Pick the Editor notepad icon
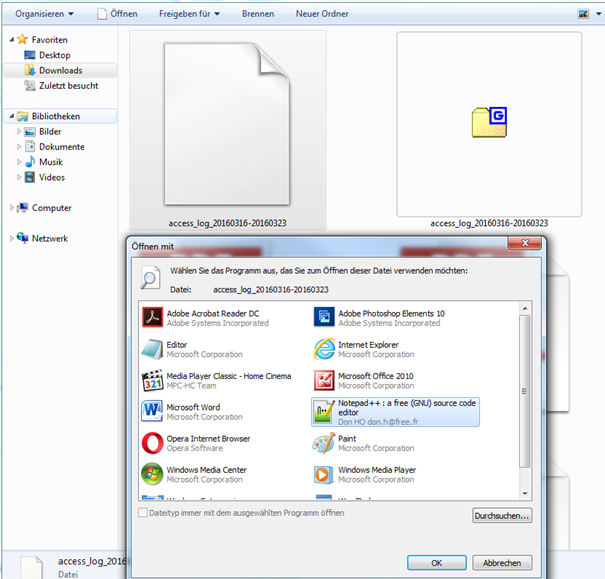The height and width of the screenshot is (579, 605). pyautogui.click(x=152, y=349)
